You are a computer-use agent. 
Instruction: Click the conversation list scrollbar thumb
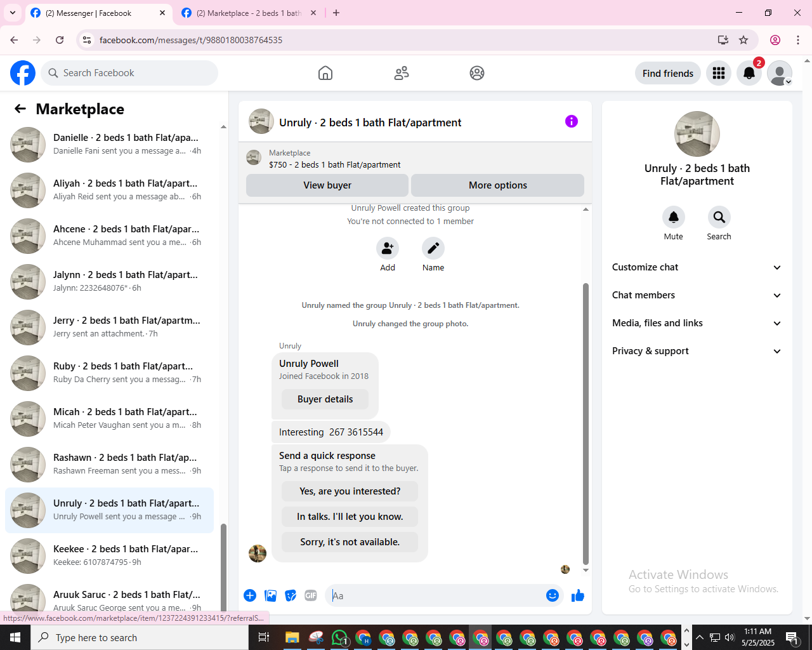click(223, 567)
